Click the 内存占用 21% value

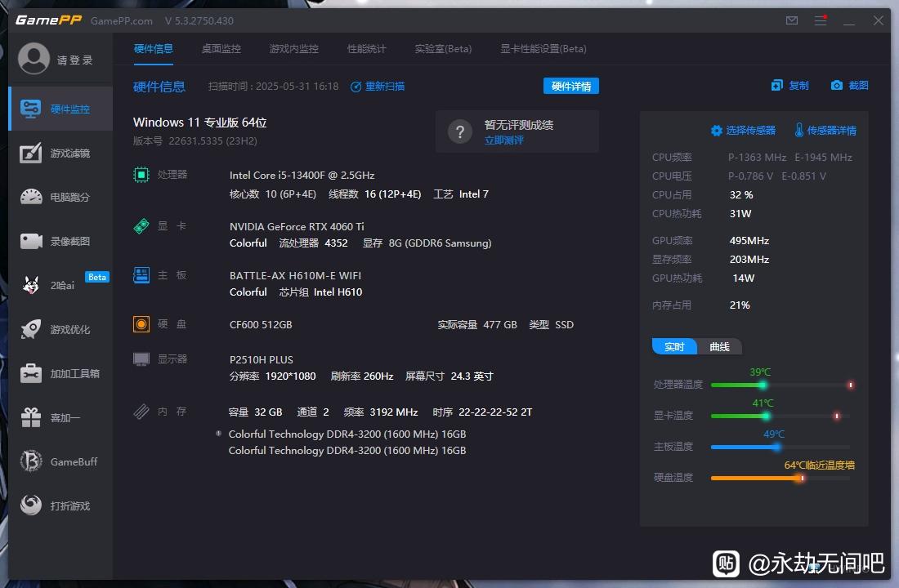(740, 305)
